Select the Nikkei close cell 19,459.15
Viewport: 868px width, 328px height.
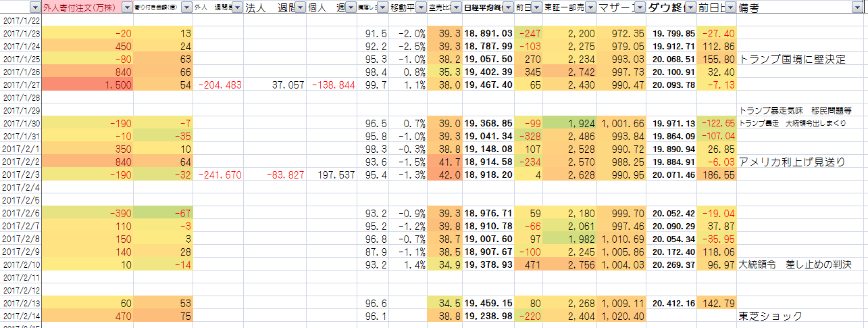[x=488, y=303]
